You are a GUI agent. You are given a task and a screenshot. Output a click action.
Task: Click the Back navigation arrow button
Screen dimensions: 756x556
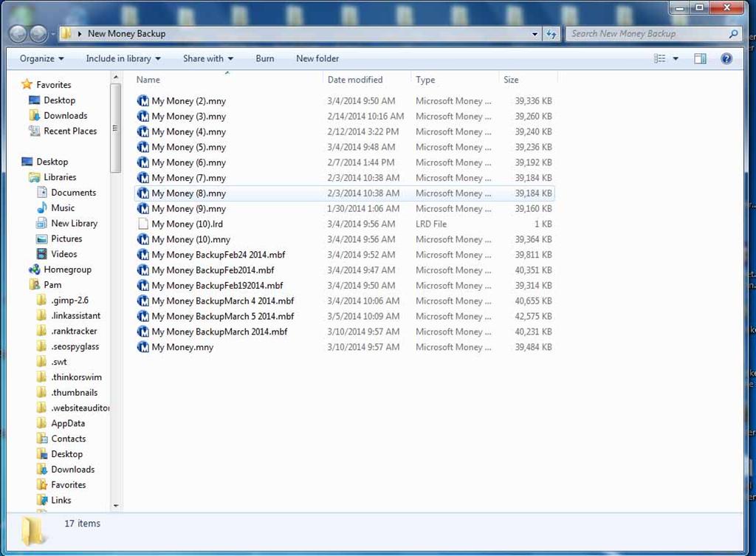tap(18, 34)
